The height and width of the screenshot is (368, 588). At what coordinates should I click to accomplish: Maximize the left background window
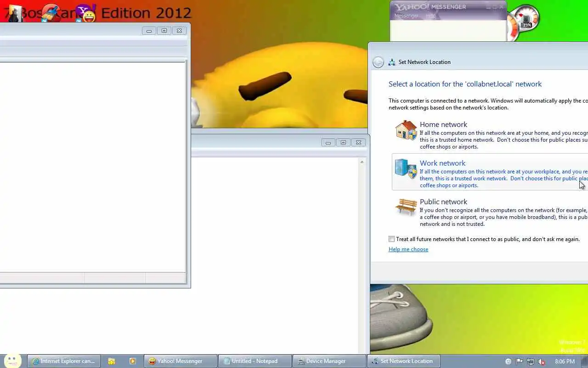(164, 31)
